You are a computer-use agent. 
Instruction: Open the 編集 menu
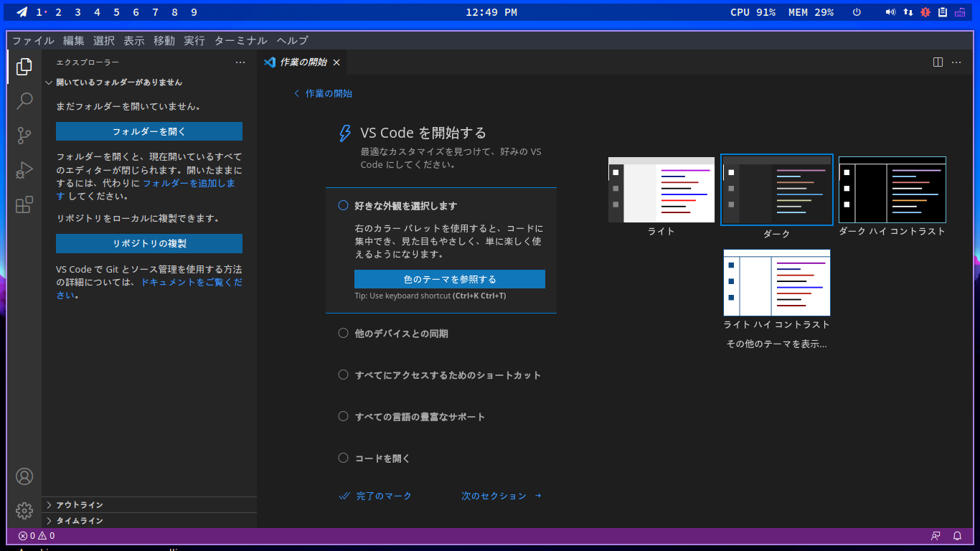coord(74,41)
